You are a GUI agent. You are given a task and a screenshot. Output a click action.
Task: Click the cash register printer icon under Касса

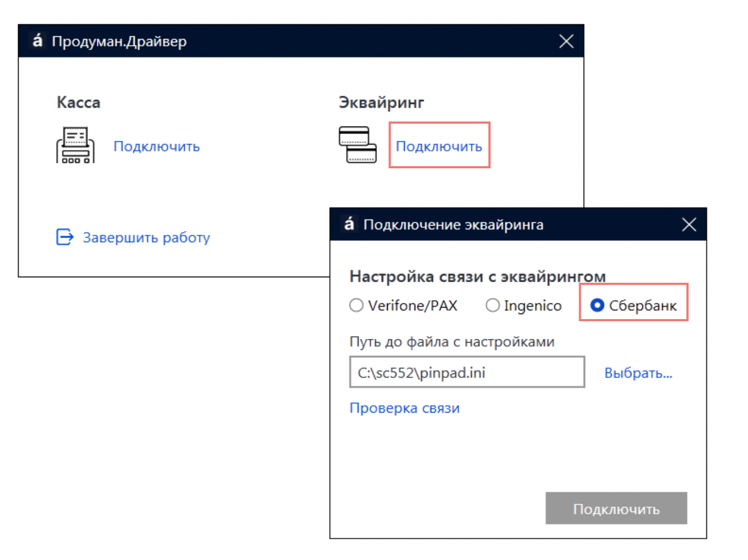75,145
